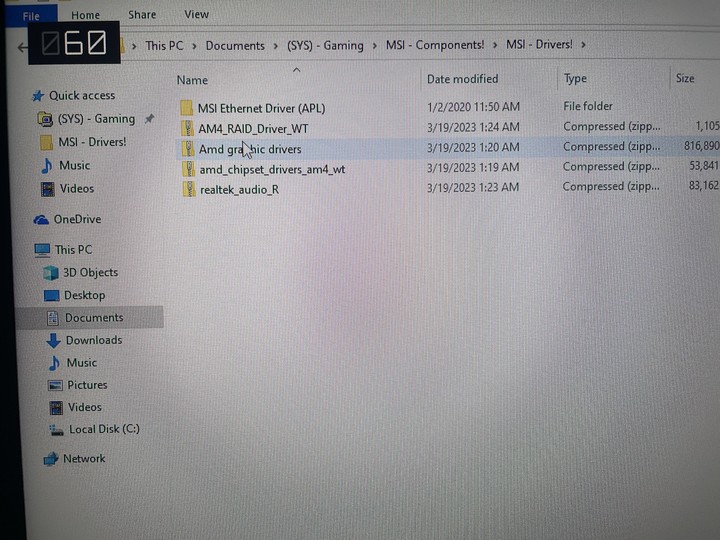Image resolution: width=720 pixels, height=540 pixels.
Task: Click the zip icon of realtek_audio_R
Action: 189,189
